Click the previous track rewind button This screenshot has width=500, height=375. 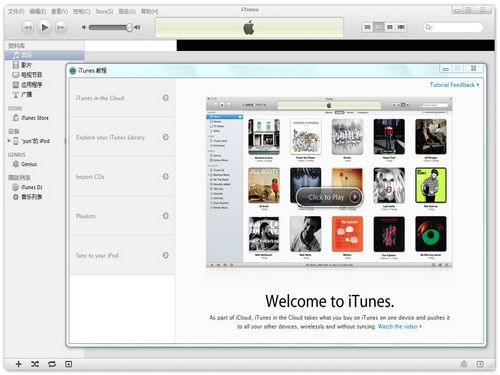click(x=28, y=27)
